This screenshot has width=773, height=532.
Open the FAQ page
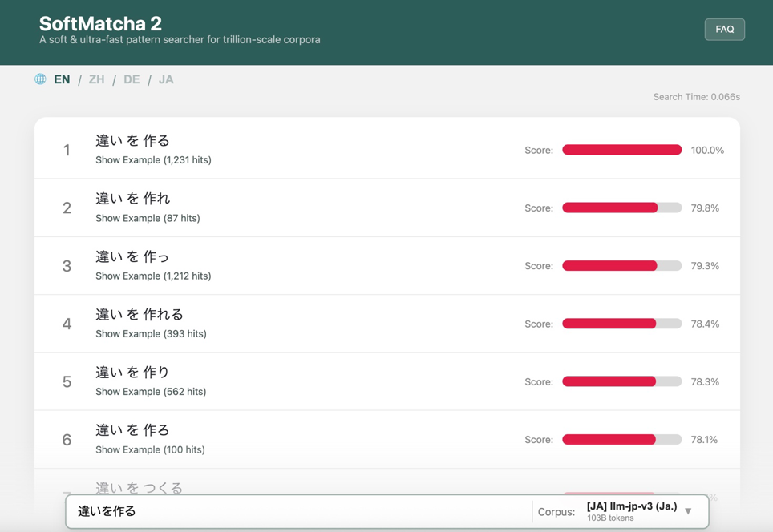coord(724,29)
